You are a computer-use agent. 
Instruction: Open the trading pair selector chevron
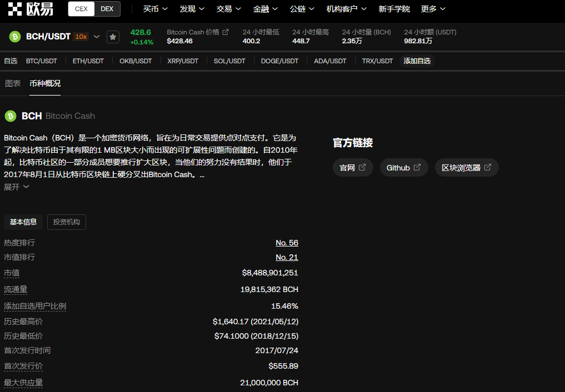97,36
